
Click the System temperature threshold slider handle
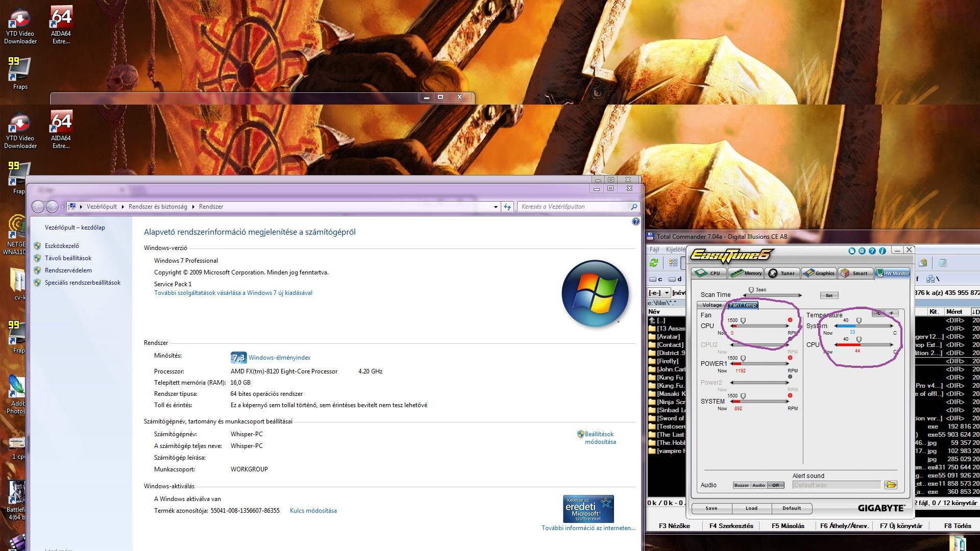(859, 321)
